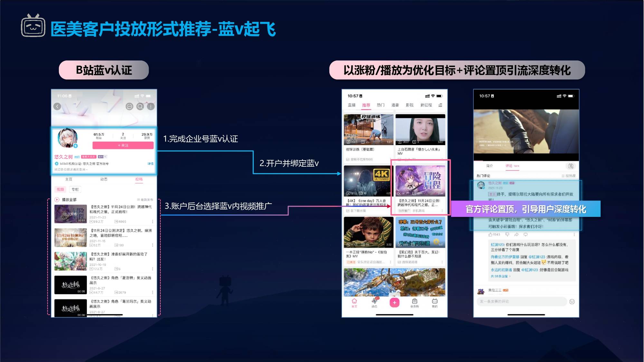This screenshot has width=644, height=362.
Task: Open the 11月24日公测 跨越神代 video thumbnail
Action: pyautogui.click(x=71, y=214)
